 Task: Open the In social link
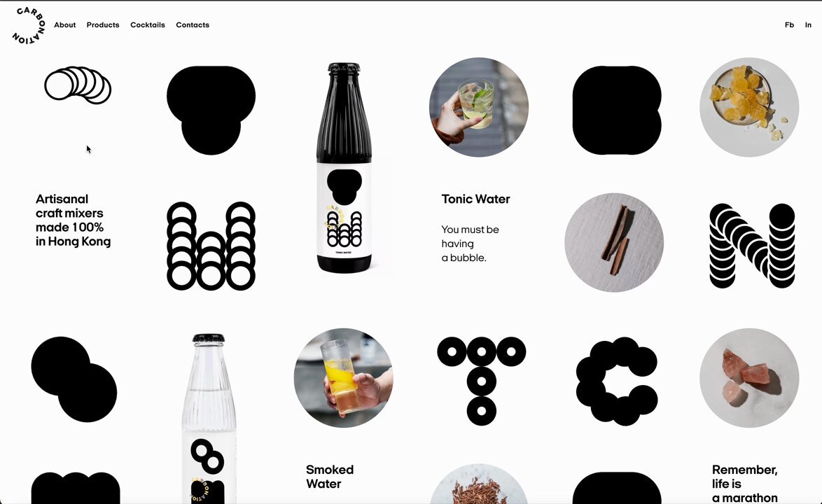click(x=808, y=24)
